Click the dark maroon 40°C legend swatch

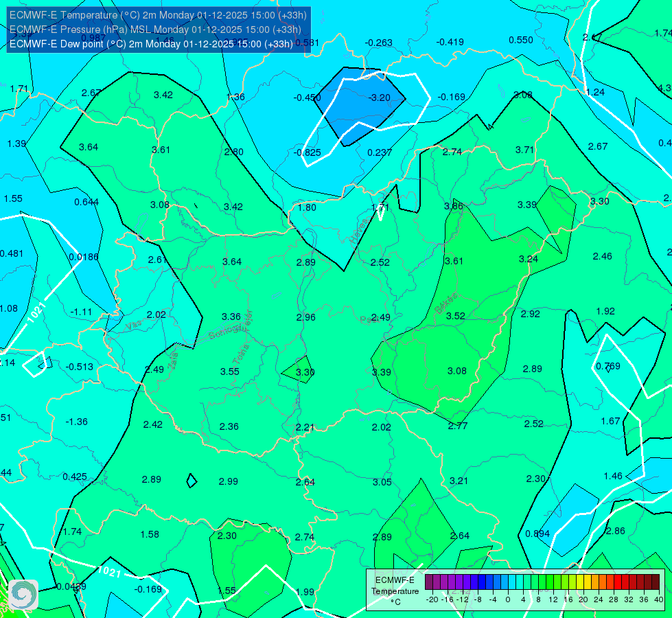656,582
